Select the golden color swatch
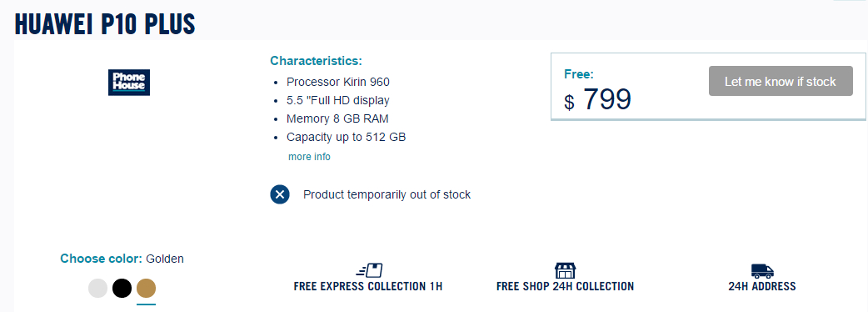This screenshot has height=312, width=868. [146, 288]
